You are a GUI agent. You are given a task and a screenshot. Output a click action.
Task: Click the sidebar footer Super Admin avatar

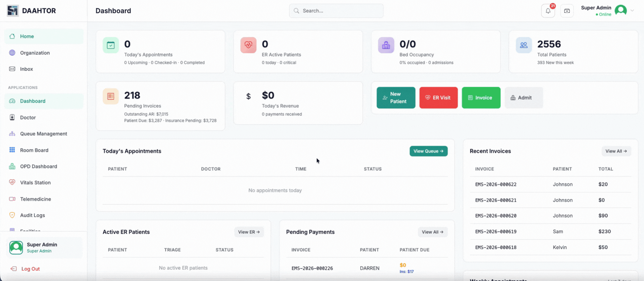(16, 248)
